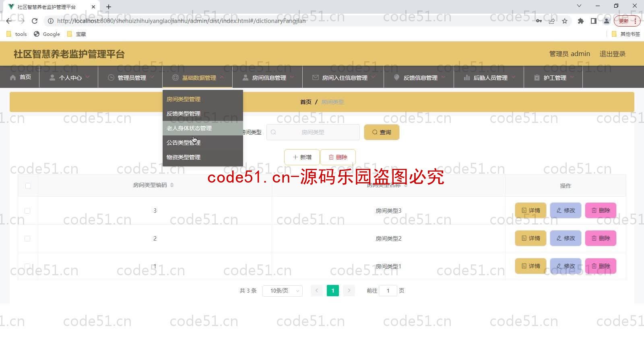Bookmark this page with the star icon
Image resolution: width=644 pixels, height=345 pixels.
click(565, 21)
